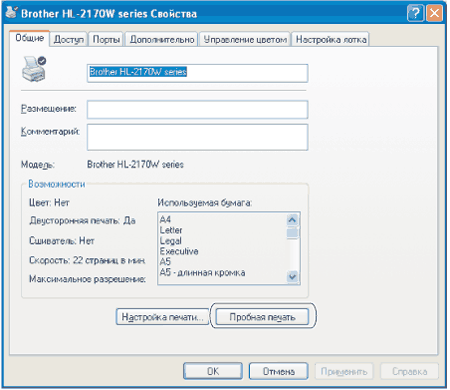Screen dimensions: 450x390
Task: Click the Комментарий text box
Action: coord(197,137)
